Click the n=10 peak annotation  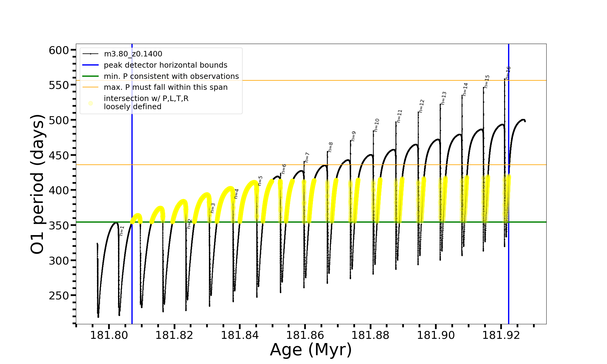point(376,125)
